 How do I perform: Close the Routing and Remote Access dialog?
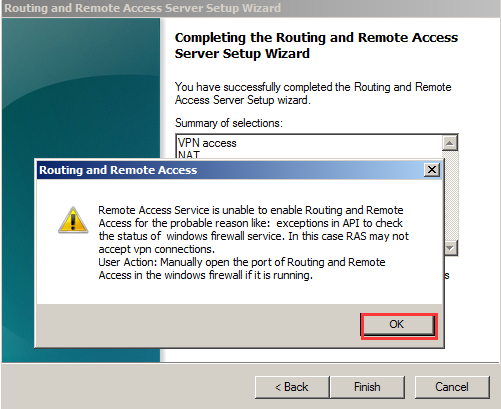click(x=432, y=170)
